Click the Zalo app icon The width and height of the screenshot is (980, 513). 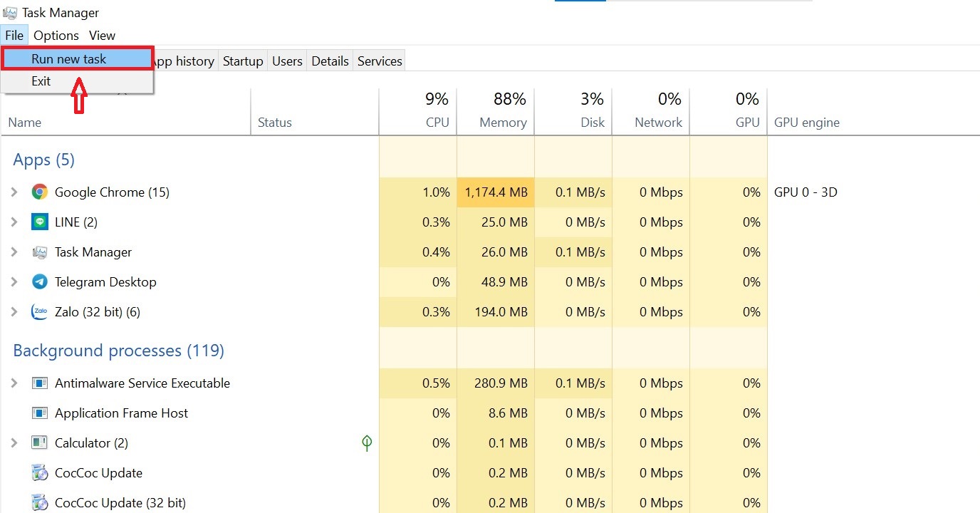pos(40,311)
